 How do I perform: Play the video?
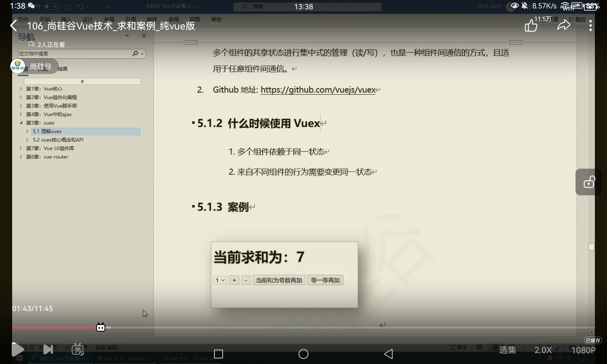(18, 349)
